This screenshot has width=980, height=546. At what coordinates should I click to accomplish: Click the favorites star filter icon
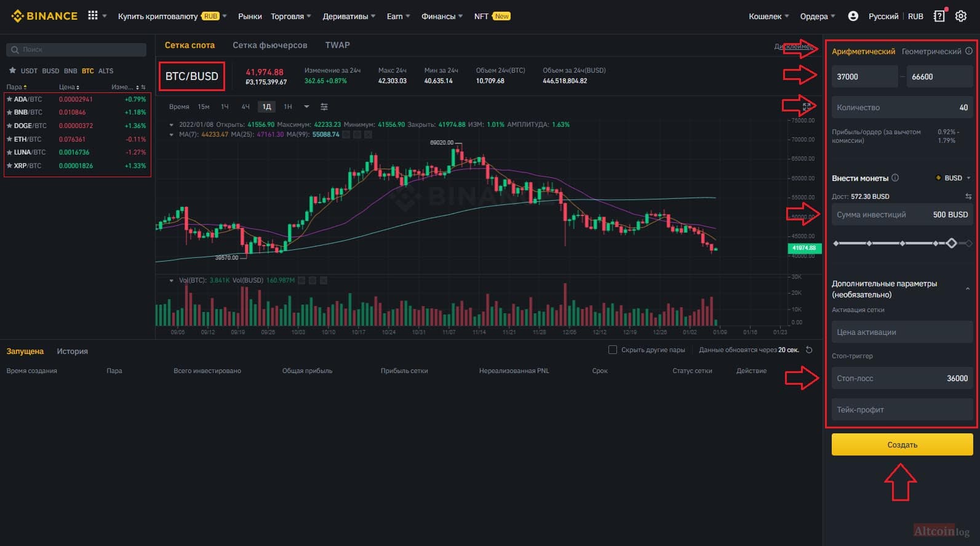(x=12, y=70)
